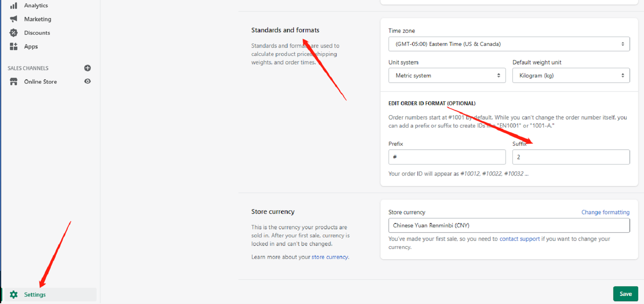Viewport: 644px width, 304px height.
Task: Click the Online Store storefront icon
Action: tap(14, 82)
